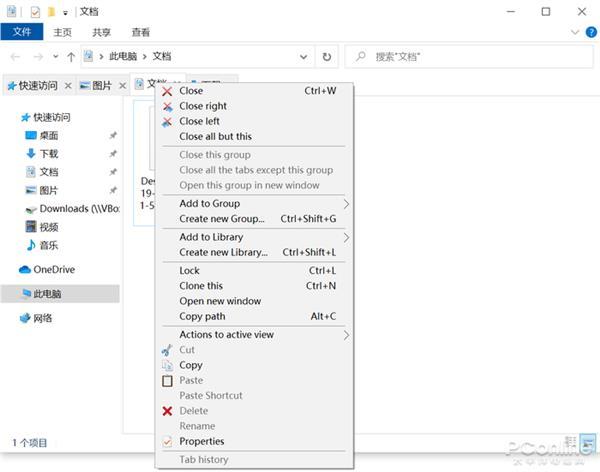Select OneDrive in navigation pane
This screenshot has height=472, width=600.
(x=47, y=269)
